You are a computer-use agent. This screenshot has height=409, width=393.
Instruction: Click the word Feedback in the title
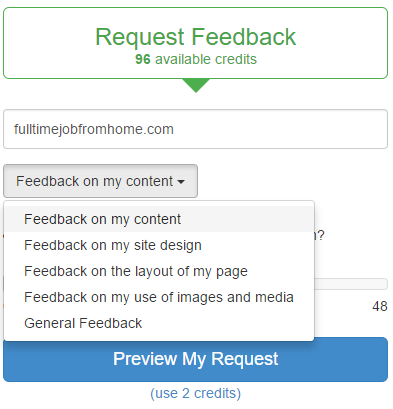[x=244, y=37]
